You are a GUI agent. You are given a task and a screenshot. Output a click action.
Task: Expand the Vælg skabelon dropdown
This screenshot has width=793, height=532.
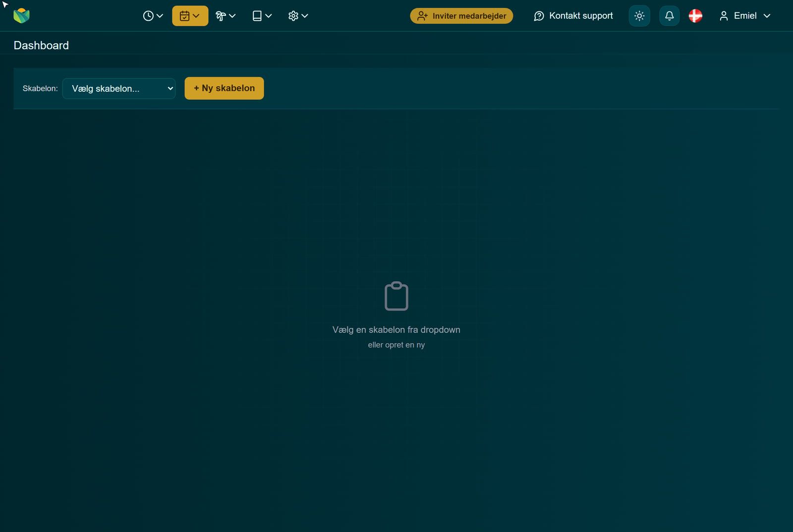pos(119,89)
